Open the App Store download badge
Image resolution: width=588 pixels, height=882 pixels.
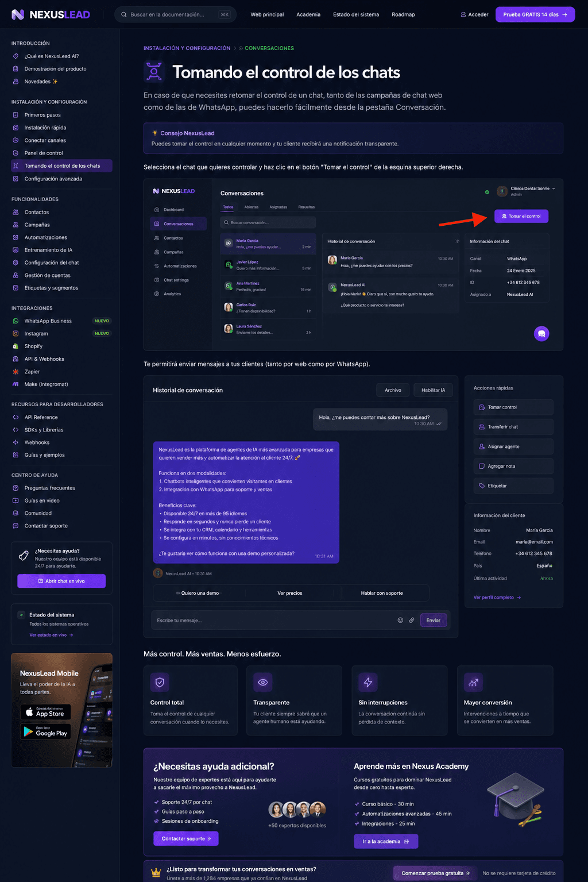[45, 712]
